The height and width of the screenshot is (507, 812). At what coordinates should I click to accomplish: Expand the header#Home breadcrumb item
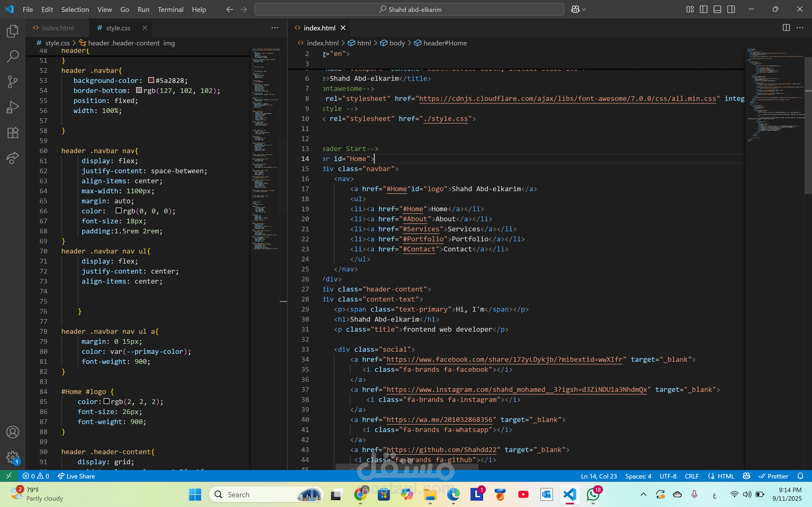(x=445, y=43)
